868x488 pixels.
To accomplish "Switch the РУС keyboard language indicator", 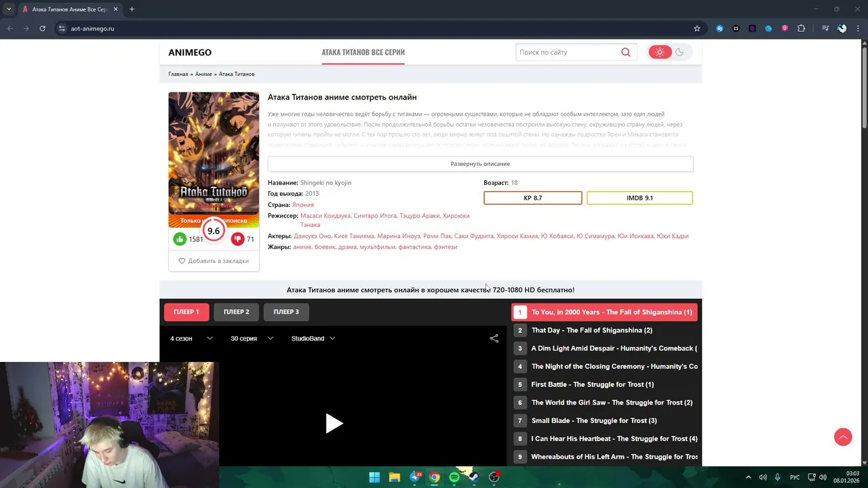I will click(x=795, y=477).
